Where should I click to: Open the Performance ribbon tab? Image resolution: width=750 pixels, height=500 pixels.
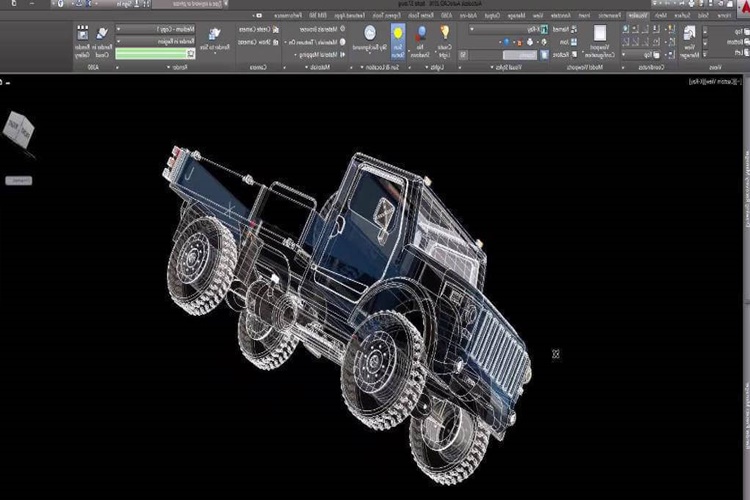pos(288,16)
